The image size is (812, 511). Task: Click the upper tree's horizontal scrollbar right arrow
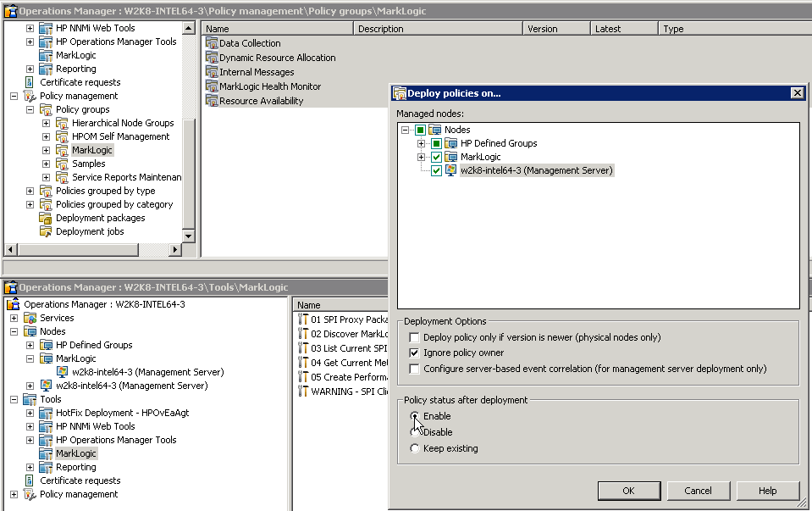coord(175,249)
